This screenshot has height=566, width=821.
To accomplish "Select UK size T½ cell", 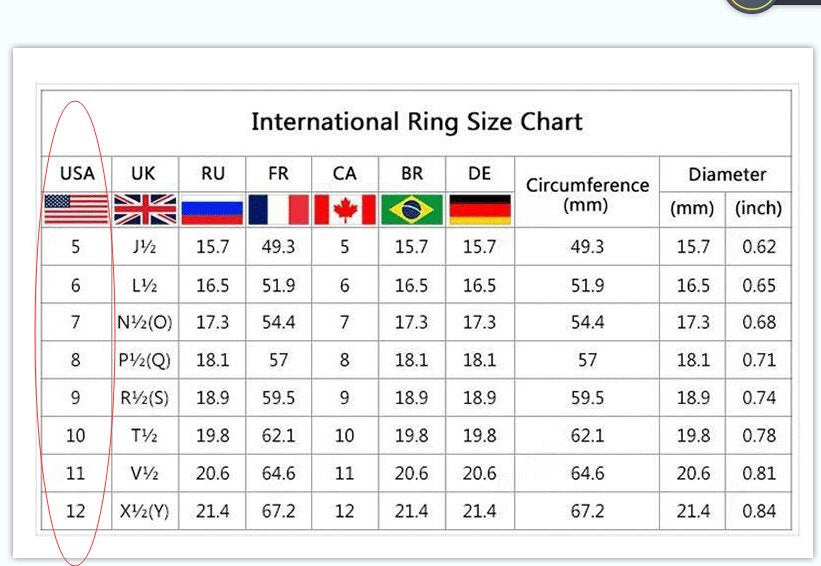I will [x=144, y=436].
